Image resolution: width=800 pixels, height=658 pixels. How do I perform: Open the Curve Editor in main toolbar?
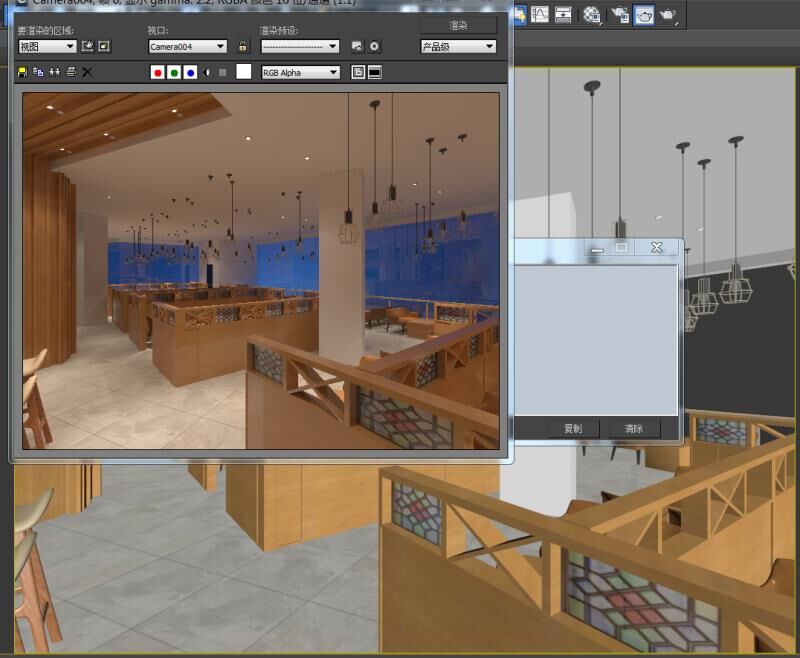(x=539, y=15)
